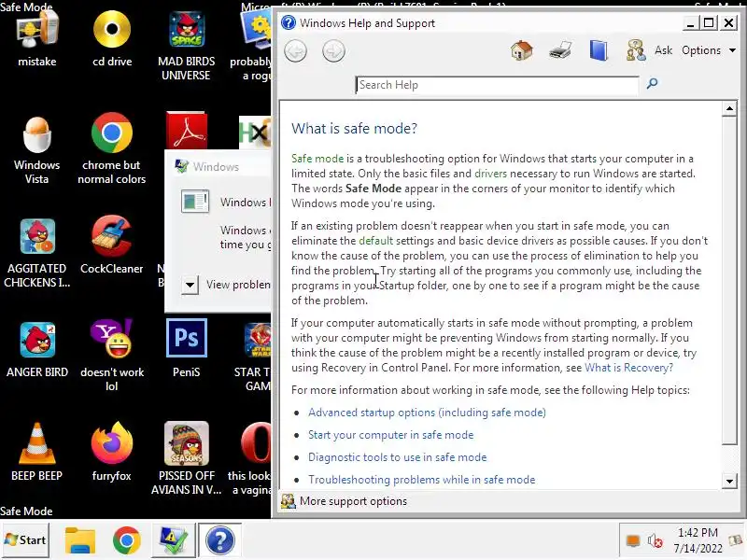This screenshot has width=747, height=560.
Task: Open 'Advanced startup options (including safe mode)' link
Action: pyautogui.click(x=427, y=413)
